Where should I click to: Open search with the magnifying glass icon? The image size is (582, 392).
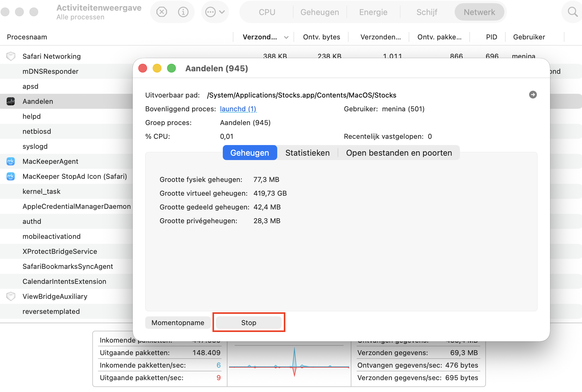(x=573, y=12)
